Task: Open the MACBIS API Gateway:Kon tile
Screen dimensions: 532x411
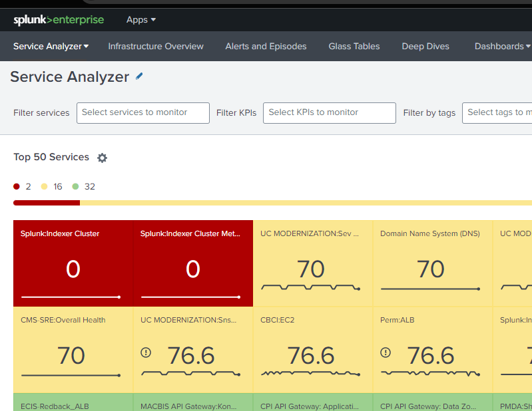Action: [193, 402]
